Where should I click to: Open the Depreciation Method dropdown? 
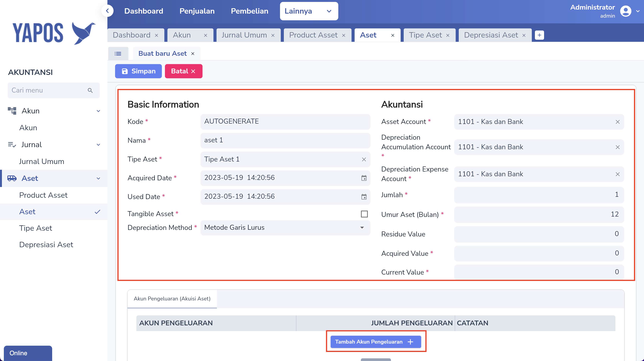pyautogui.click(x=285, y=228)
